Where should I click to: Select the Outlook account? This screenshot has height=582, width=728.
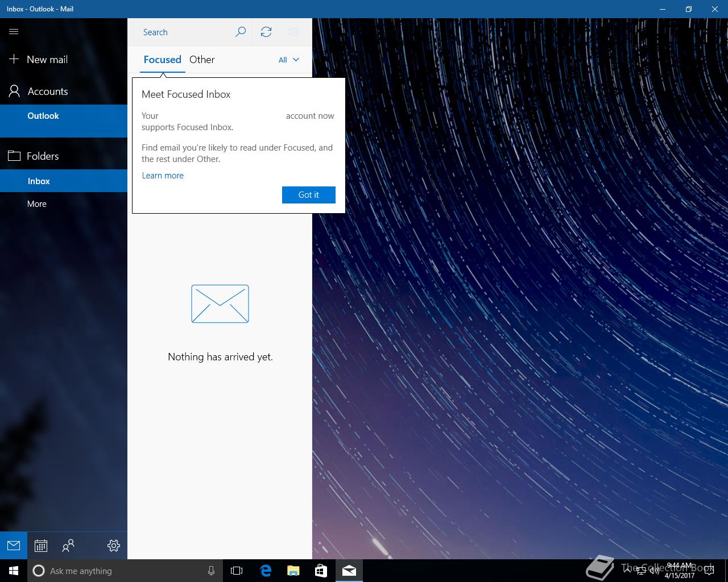coord(64,120)
